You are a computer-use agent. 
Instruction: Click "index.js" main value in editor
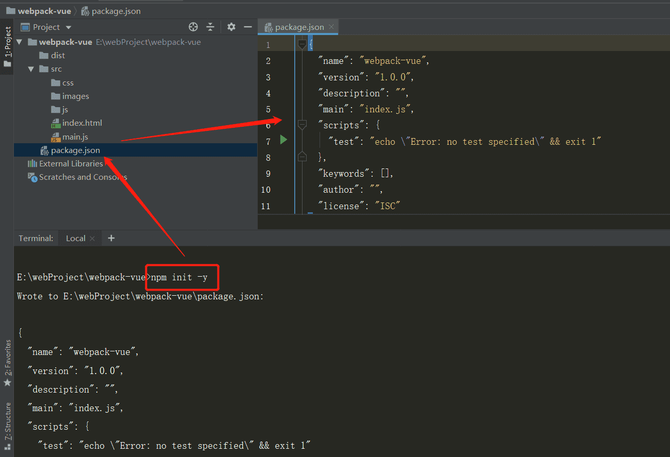coord(386,109)
